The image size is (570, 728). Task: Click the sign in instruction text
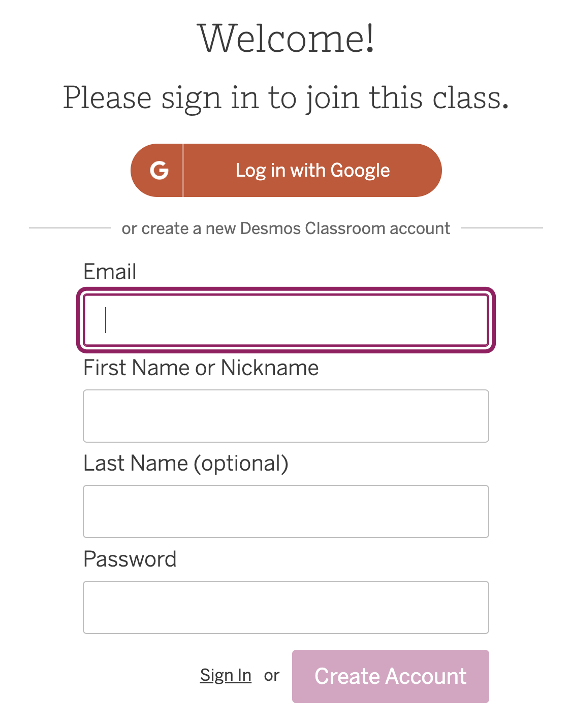click(x=285, y=97)
